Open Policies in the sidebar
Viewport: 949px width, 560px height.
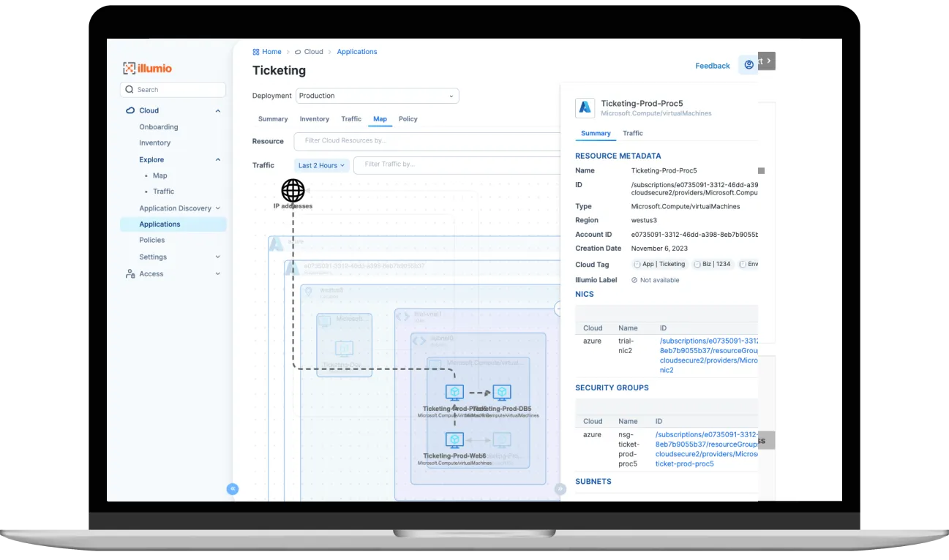pyautogui.click(x=152, y=240)
